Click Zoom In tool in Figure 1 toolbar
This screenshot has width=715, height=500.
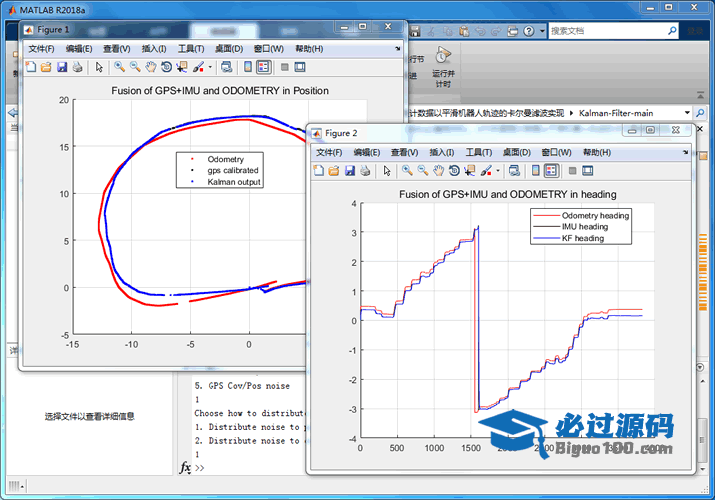click(x=119, y=67)
